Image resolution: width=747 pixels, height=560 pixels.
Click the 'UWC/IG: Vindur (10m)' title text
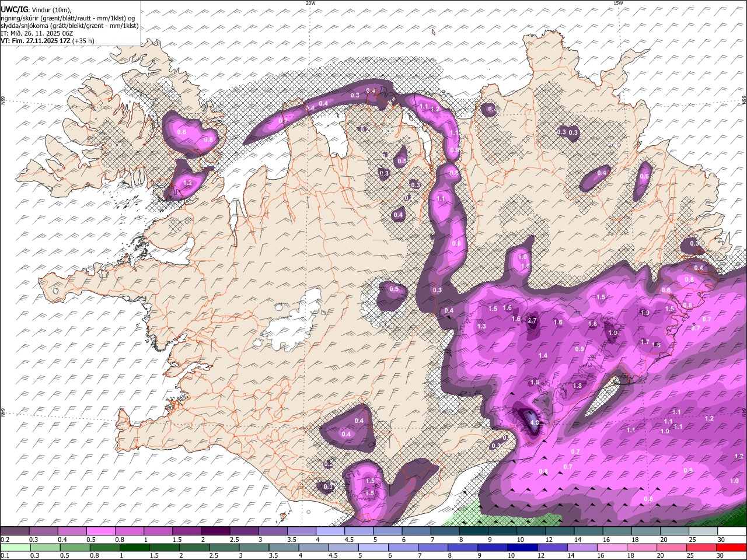36,10
